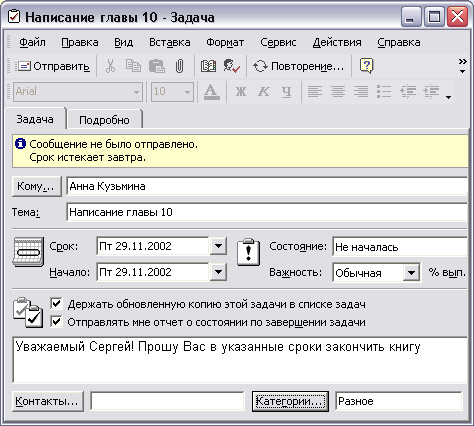Viewport: 474px width, 426px height.
Task: Click the Help question mark icon
Action: point(366,66)
